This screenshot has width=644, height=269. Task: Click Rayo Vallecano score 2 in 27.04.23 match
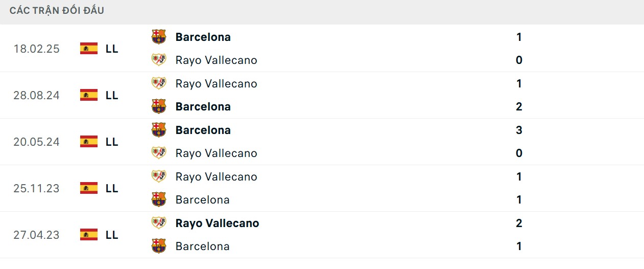pos(519,223)
